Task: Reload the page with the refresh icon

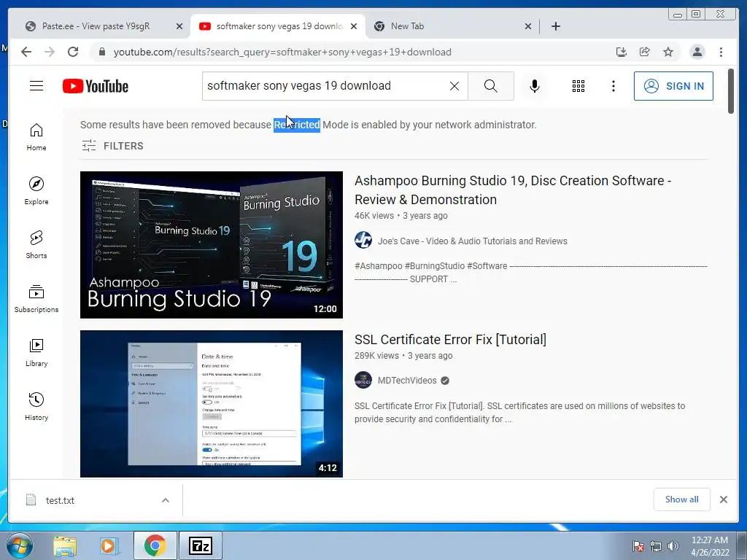Action: (x=73, y=52)
